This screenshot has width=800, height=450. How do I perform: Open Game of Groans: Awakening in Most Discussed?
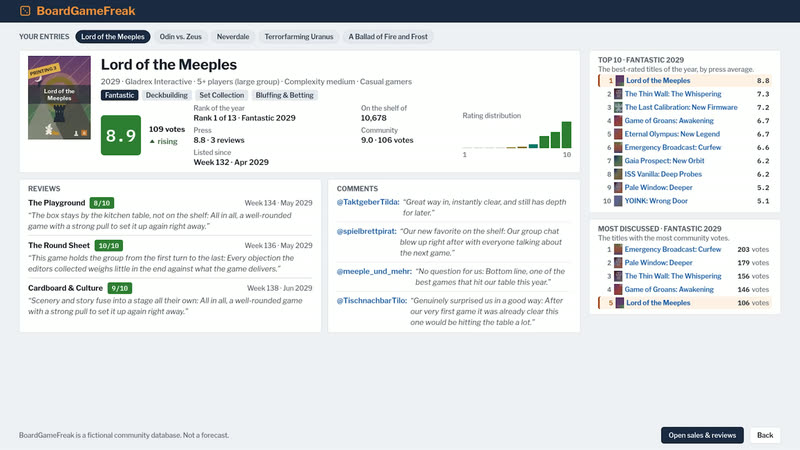(669, 289)
